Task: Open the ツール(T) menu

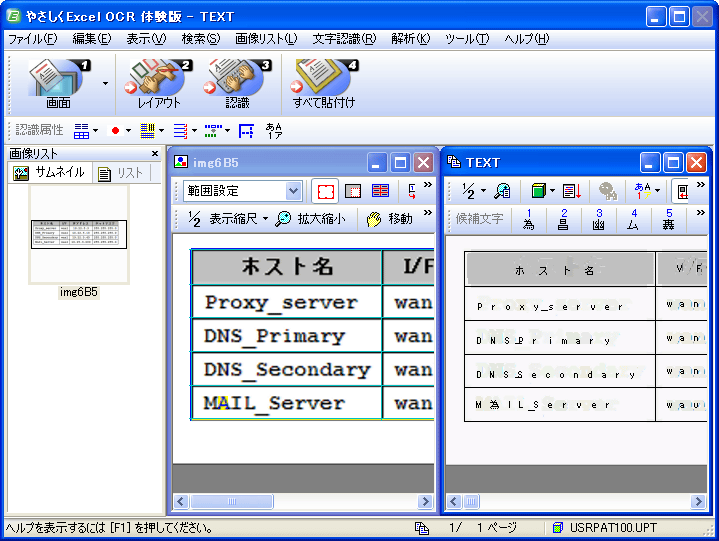Action: [x=467, y=39]
